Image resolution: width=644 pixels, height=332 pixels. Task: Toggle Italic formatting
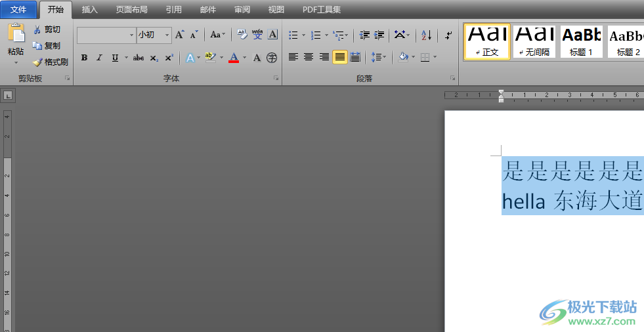(x=99, y=58)
